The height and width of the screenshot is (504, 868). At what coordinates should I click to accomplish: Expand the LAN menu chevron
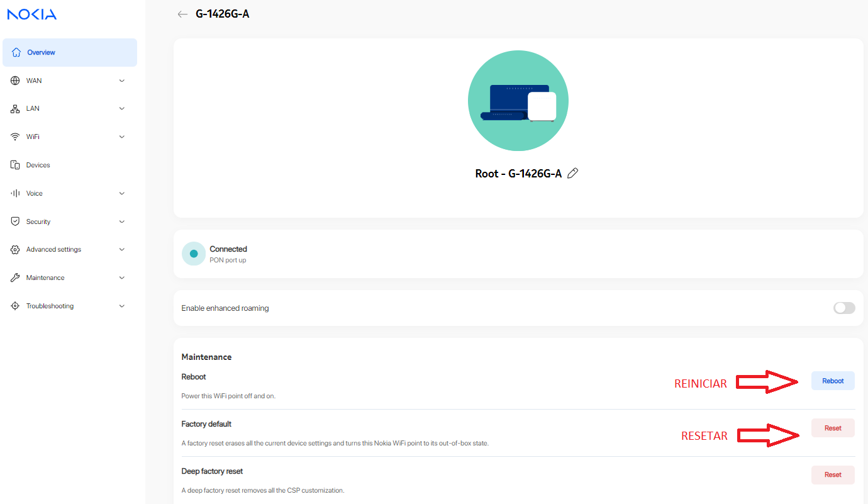[122, 108]
